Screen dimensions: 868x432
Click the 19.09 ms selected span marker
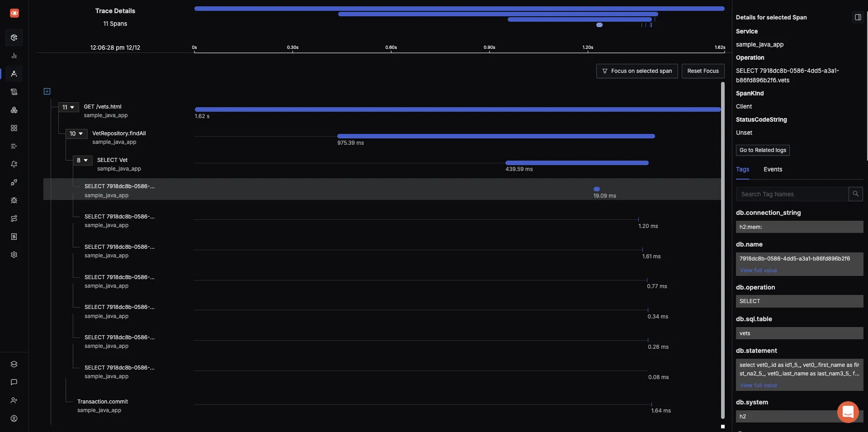[x=597, y=189]
